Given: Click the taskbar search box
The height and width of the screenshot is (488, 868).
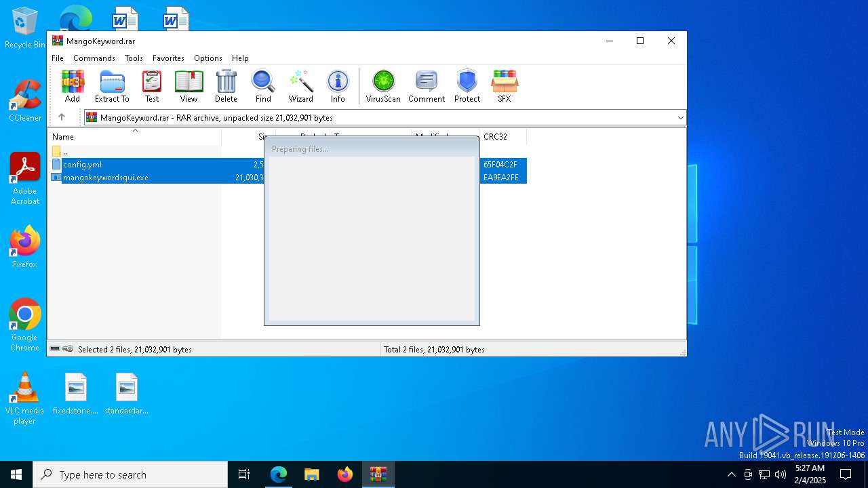Looking at the screenshot, I should [130, 474].
